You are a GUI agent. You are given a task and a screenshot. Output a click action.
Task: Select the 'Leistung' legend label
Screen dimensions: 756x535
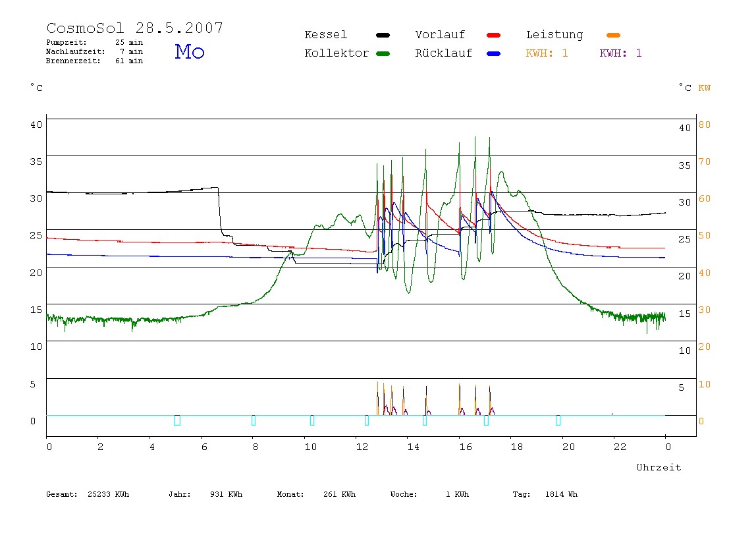[x=554, y=35]
